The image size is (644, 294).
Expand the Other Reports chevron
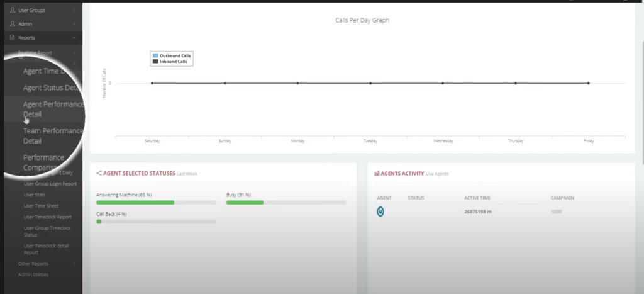click(x=74, y=264)
